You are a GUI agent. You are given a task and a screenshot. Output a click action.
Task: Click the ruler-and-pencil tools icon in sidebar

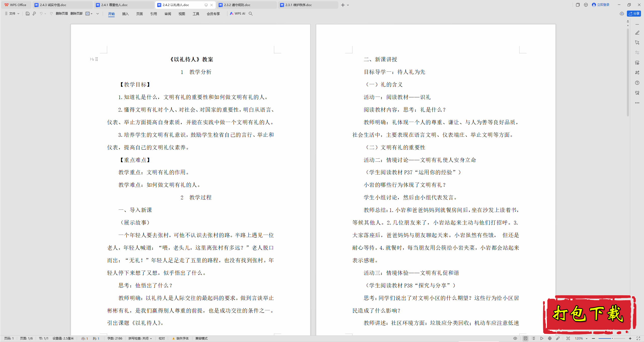click(637, 73)
